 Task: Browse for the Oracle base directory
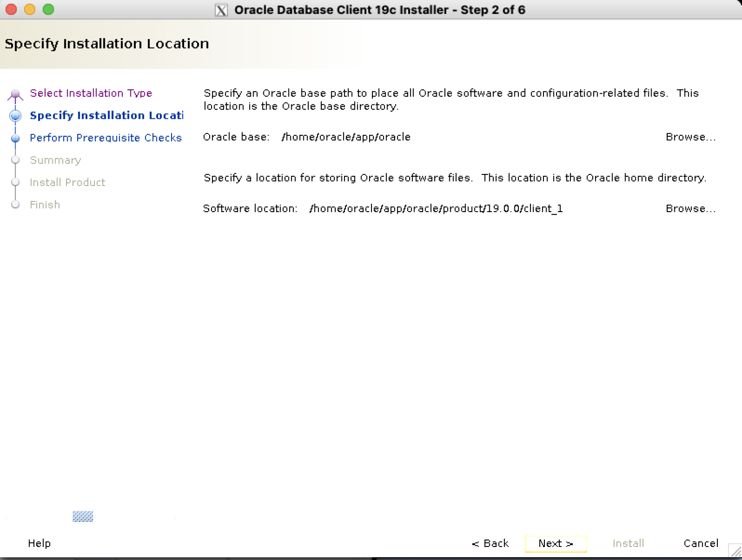(x=690, y=137)
